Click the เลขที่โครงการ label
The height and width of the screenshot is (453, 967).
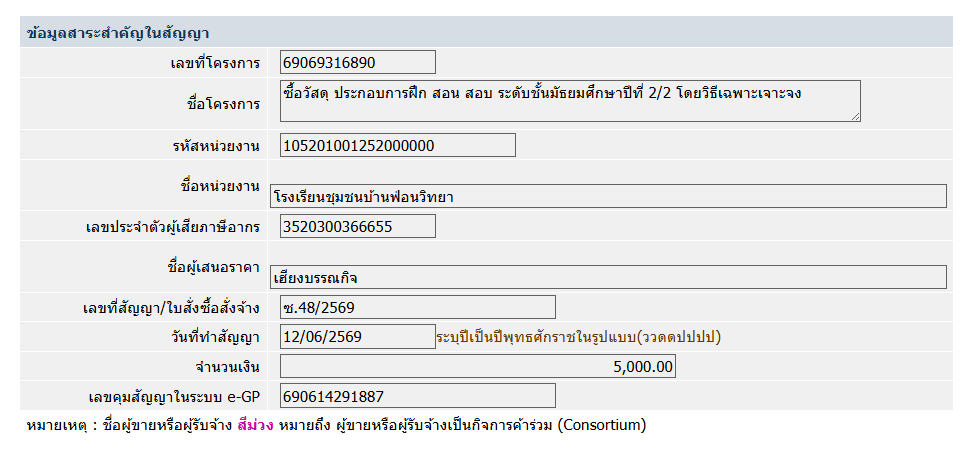(215, 63)
